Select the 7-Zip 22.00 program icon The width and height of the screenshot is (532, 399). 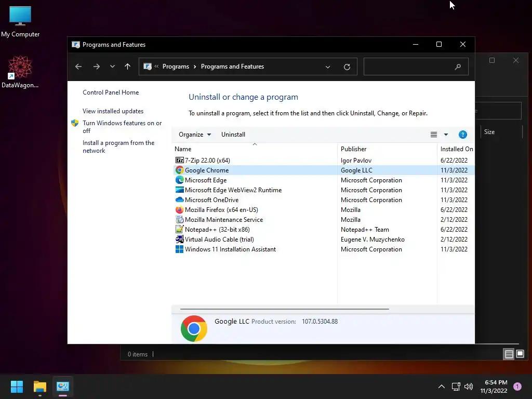point(179,160)
